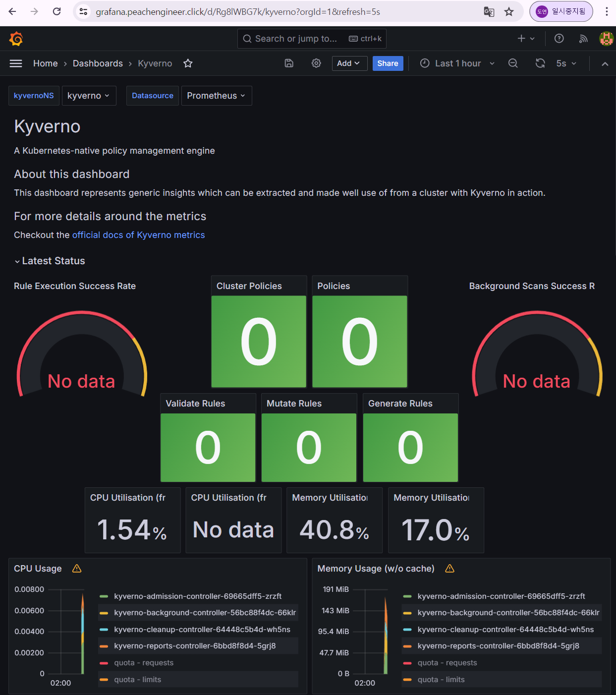616x695 pixels.
Task: Open the Chrome profile button
Action: (561, 11)
